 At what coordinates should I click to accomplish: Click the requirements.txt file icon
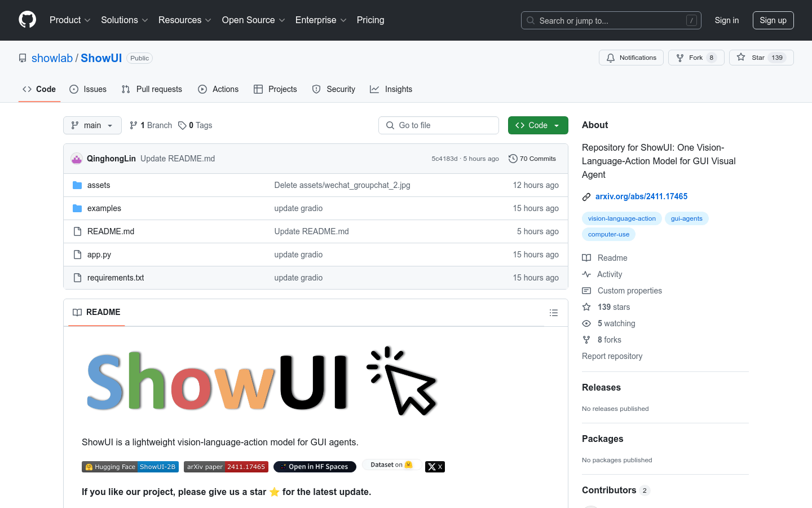[x=77, y=278]
